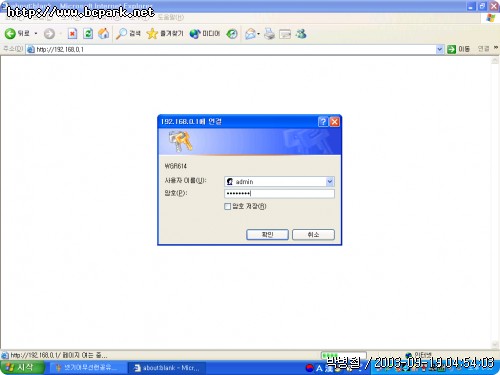Expand the username combo box arrow
The height and width of the screenshot is (375, 500).
(x=330, y=182)
